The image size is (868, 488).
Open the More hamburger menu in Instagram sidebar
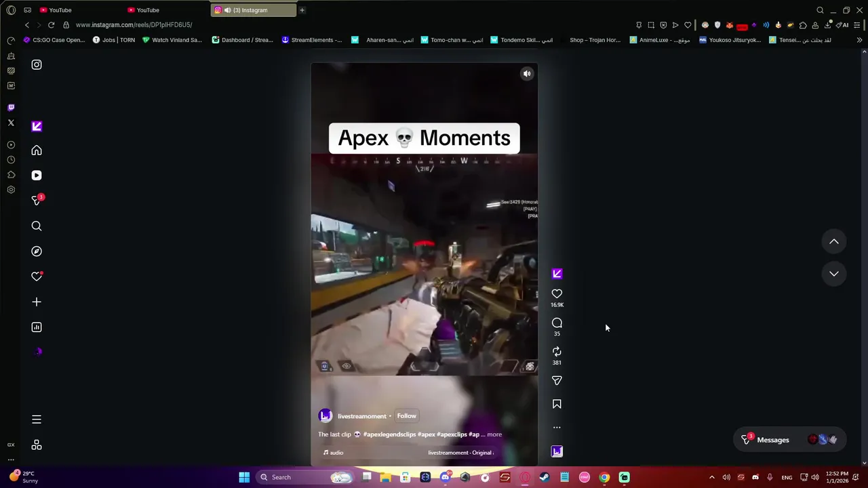(37, 420)
